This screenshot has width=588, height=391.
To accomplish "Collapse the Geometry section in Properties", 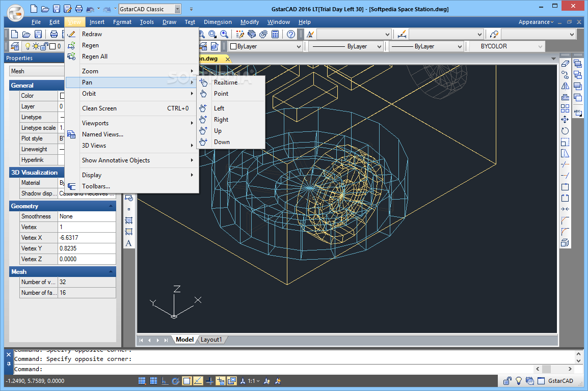I will [111, 206].
